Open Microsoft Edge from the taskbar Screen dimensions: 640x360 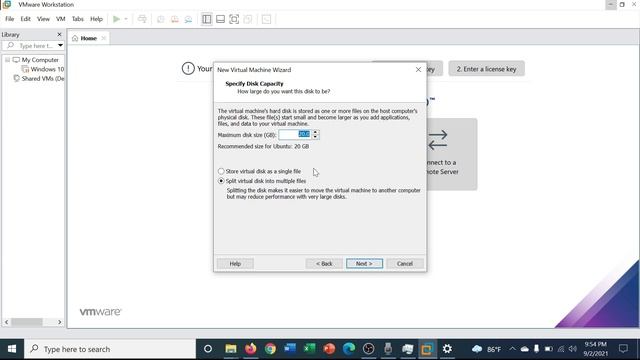tap(349, 349)
